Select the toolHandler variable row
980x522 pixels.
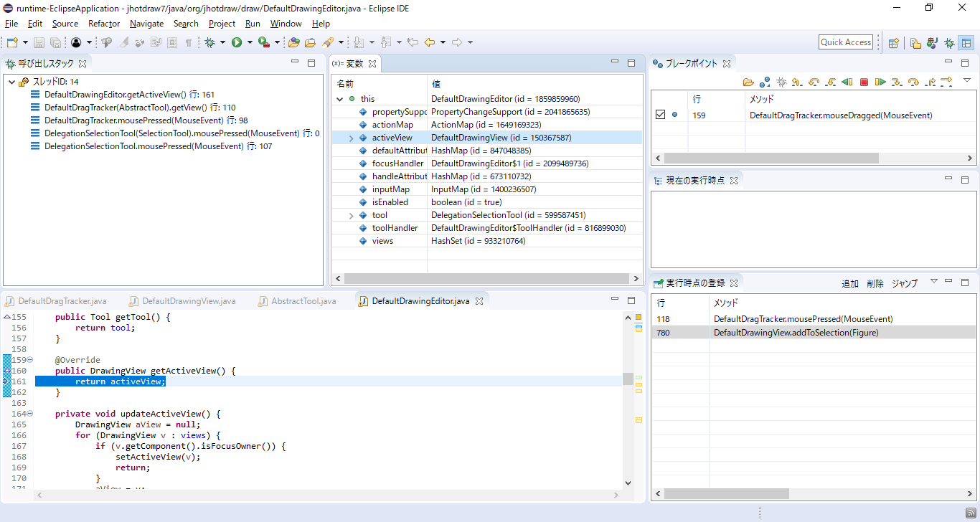tap(486, 228)
